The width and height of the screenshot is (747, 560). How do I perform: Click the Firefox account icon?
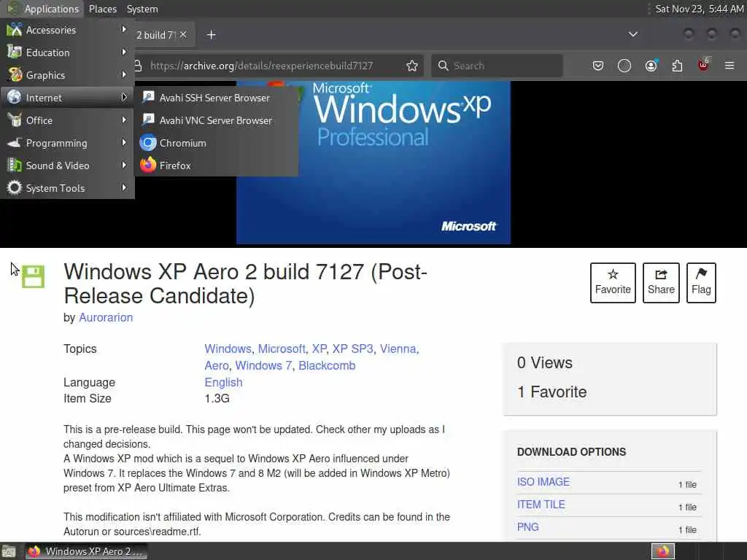651,66
